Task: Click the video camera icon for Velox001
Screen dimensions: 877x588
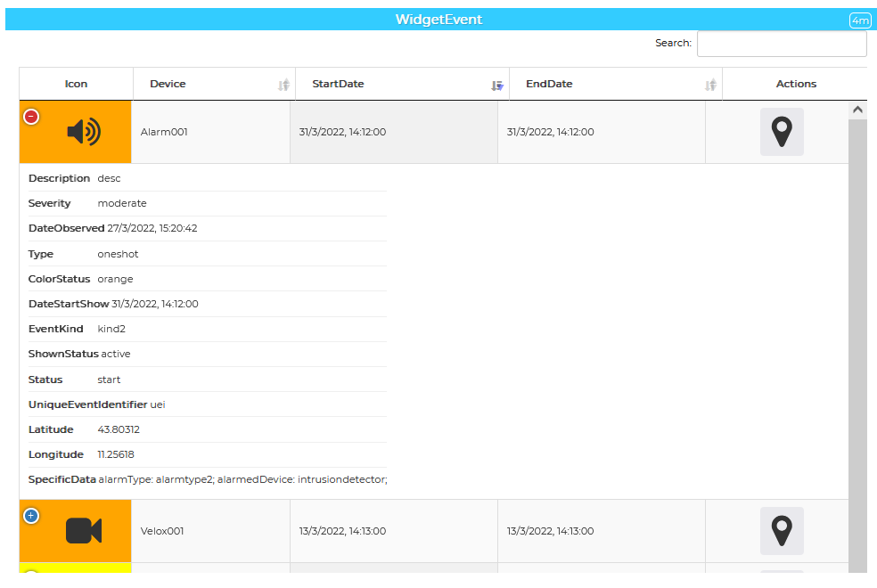Action: pyautogui.click(x=84, y=531)
